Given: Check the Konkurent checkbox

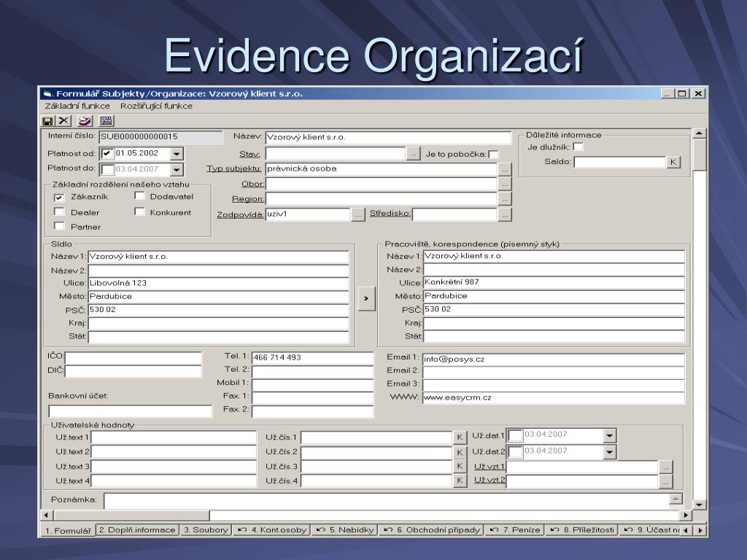Looking at the screenshot, I should (x=139, y=211).
